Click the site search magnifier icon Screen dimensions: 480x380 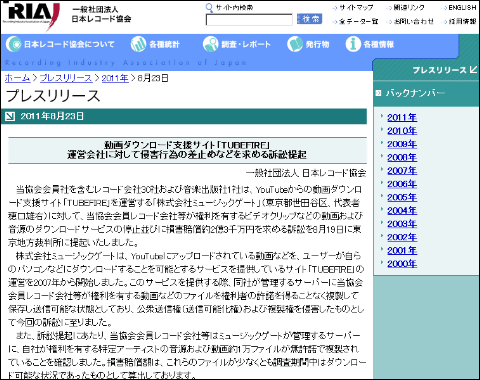209,8
